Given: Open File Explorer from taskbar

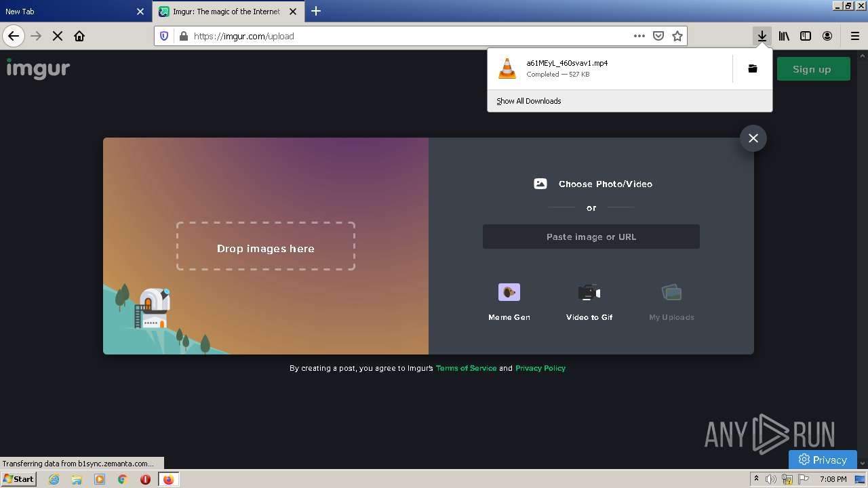Looking at the screenshot, I should tap(77, 479).
